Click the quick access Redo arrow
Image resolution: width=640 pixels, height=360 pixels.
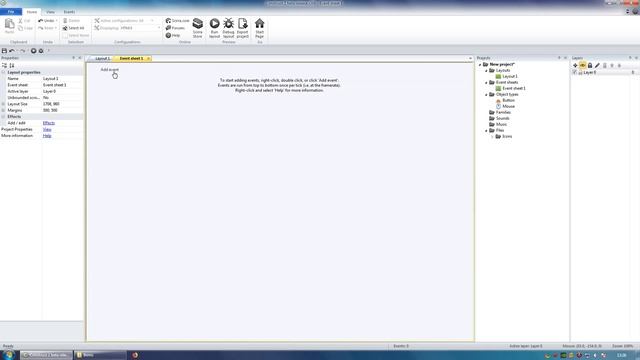click(22, 51)
